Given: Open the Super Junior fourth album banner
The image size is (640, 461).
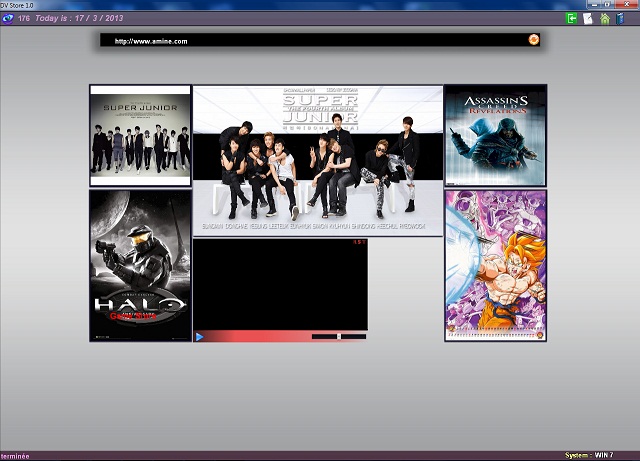Looking at the screenshot, I should pyautogui.click(x=318, y=160).
